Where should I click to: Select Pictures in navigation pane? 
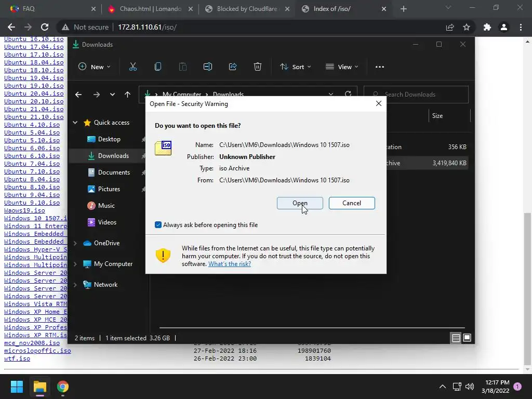tap(109, 189)
